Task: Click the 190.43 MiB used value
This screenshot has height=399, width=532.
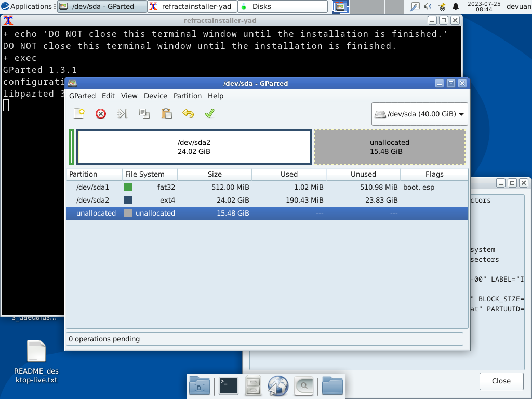Action: 304,200
